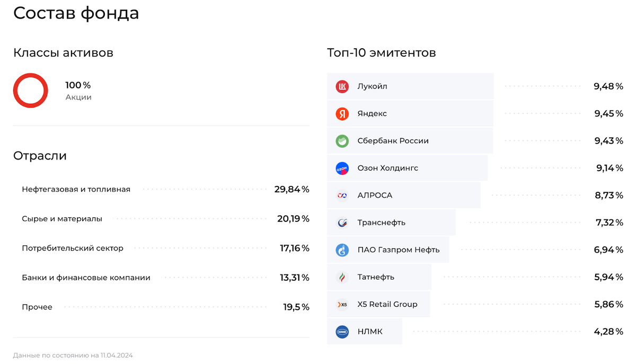The height and width of the screenshot is (364, 636).
Task: Click Банки и финансовые компании label
Action: pyautogui.click(x=86, y=278)
